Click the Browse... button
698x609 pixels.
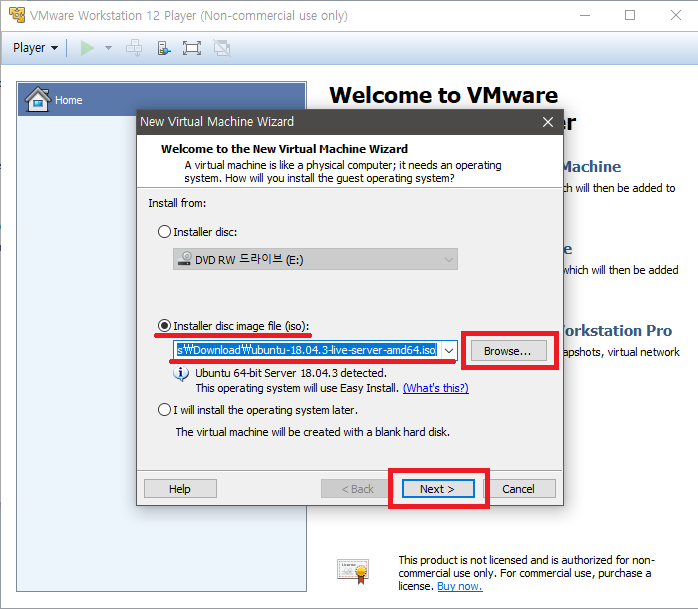[x=508, y=351]
